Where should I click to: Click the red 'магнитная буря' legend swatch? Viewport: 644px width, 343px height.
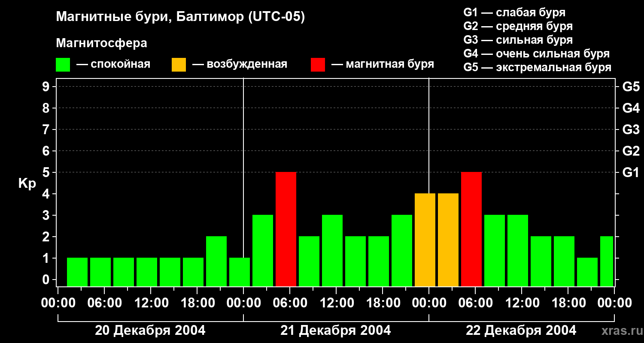click(x=318, y=65)
